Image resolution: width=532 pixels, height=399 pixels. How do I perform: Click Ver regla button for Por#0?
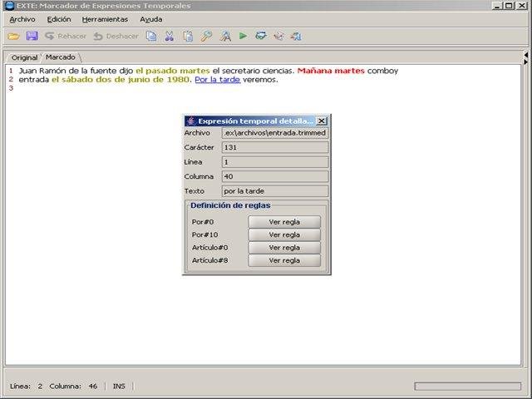coord(284,222)
